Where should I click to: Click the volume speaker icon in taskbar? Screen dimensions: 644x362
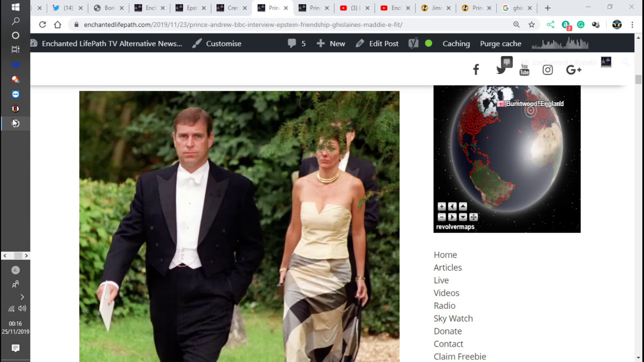[x=22, y=309]
